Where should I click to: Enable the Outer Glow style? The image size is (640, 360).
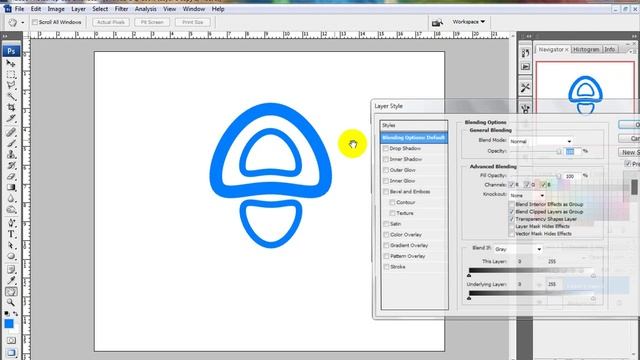pos(386,170)
